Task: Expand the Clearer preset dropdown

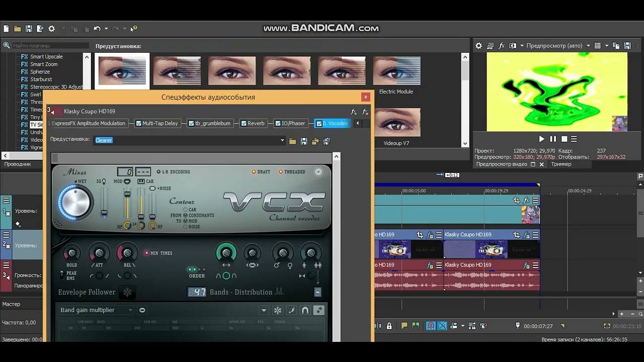Action: pos(282,141)
